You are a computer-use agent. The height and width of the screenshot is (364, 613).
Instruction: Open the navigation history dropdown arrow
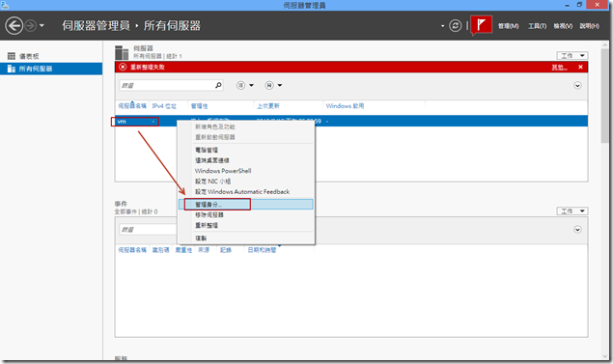point(42,26)
